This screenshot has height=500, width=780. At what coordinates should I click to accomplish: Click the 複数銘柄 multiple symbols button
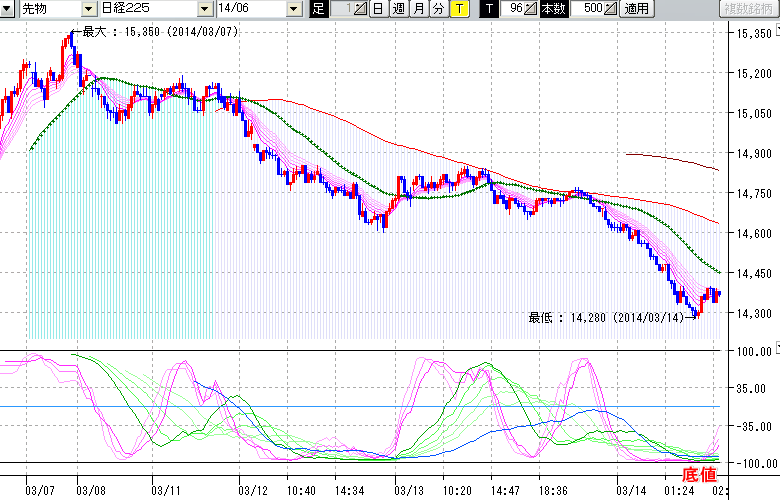747,9
